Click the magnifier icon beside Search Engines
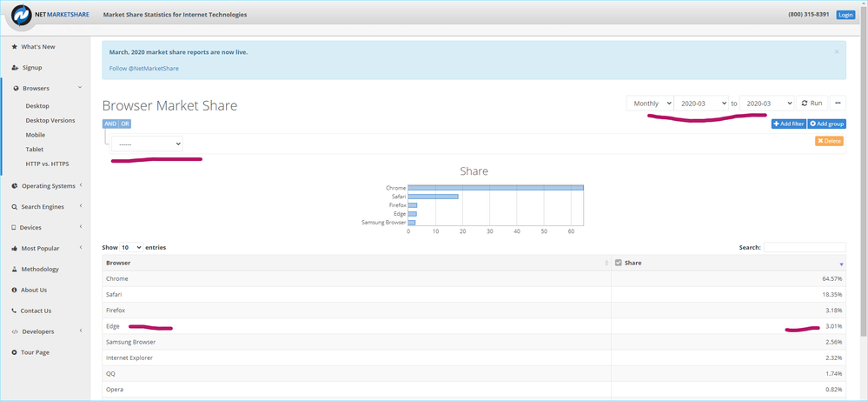This screenshot has width=868, height=401. tap(15, 207)
